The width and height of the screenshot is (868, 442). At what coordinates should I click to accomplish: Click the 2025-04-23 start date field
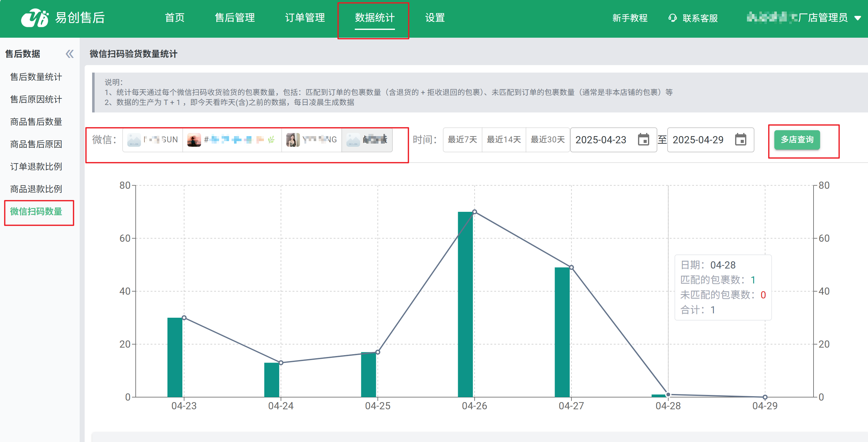pos(601,140)
